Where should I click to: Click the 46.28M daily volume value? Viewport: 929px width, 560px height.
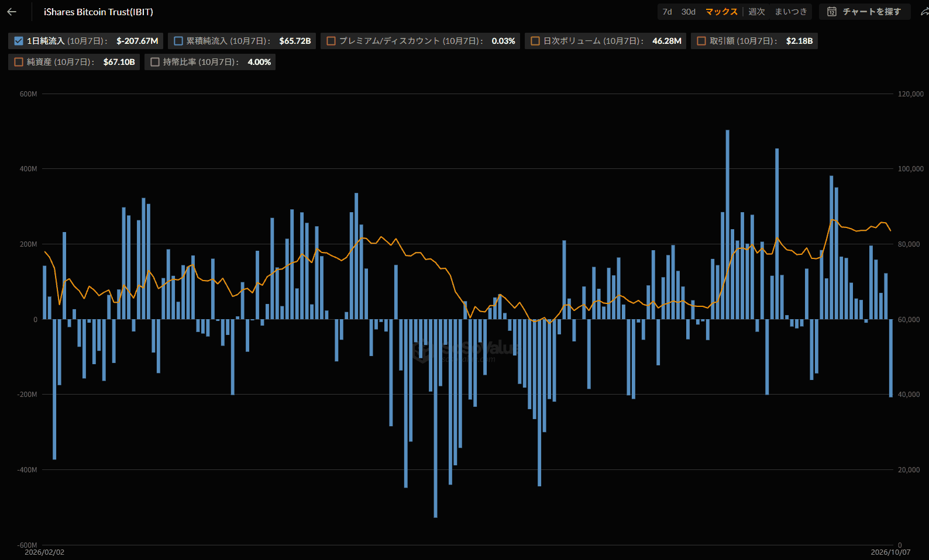tap(667, 41)
